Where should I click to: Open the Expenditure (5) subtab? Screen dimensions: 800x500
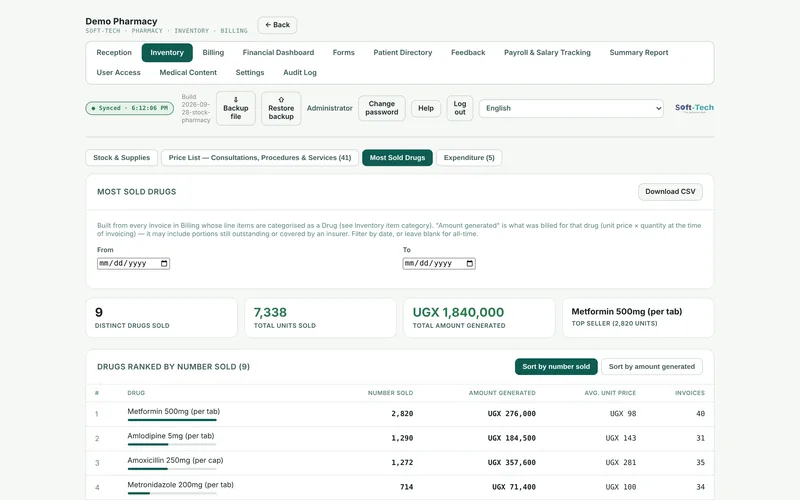click(x=469, y=158)
